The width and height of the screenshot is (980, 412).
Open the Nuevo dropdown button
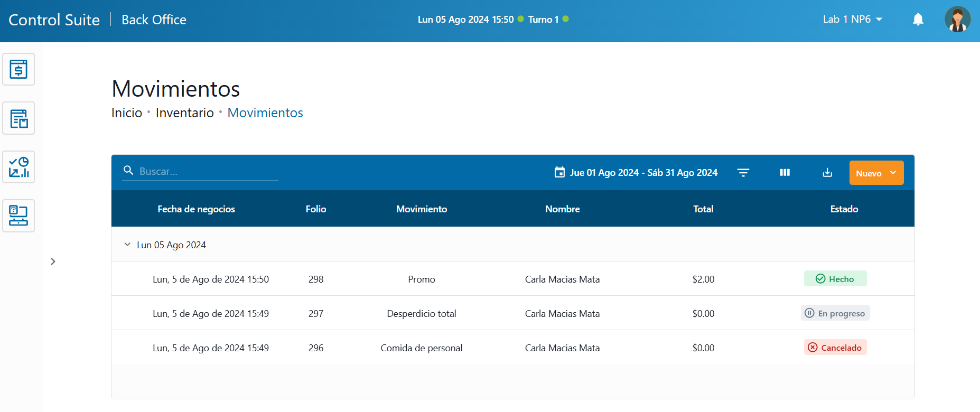876,173
